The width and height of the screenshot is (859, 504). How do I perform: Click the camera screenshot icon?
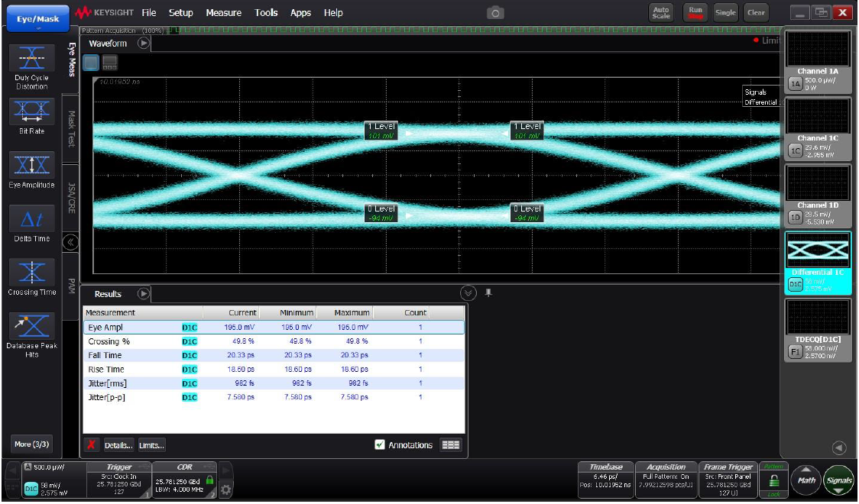pyautogui.click(x=496, y=13)
